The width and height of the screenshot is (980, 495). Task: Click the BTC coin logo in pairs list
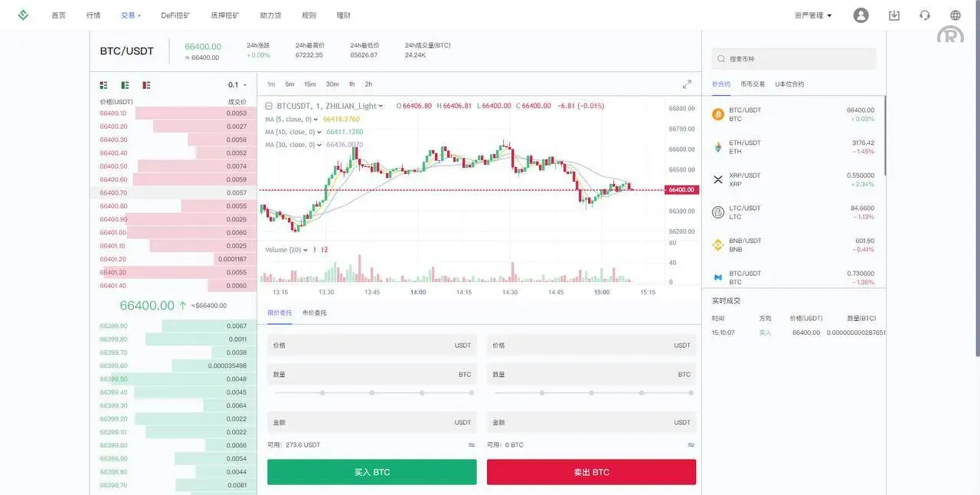(x=717, y=113)
